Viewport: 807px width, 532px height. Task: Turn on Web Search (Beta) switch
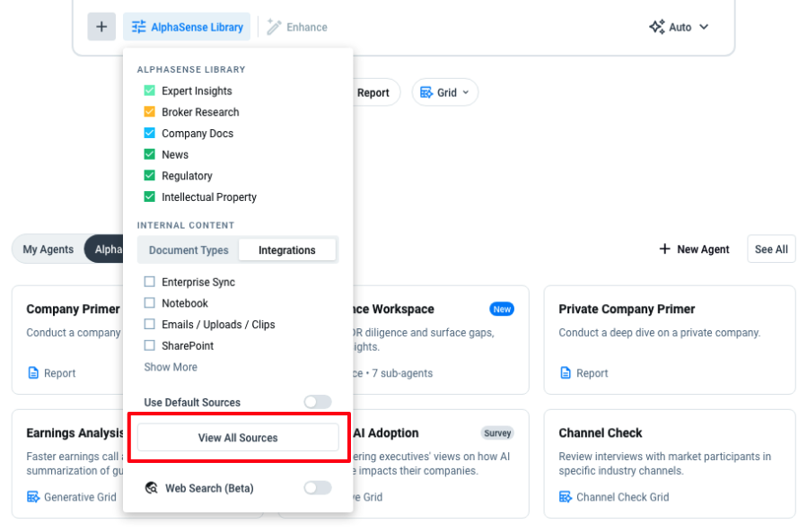pos(317,488)
